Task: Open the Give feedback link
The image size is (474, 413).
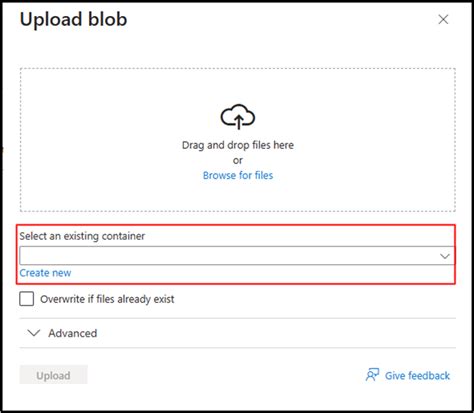Action: pos(417,376)
